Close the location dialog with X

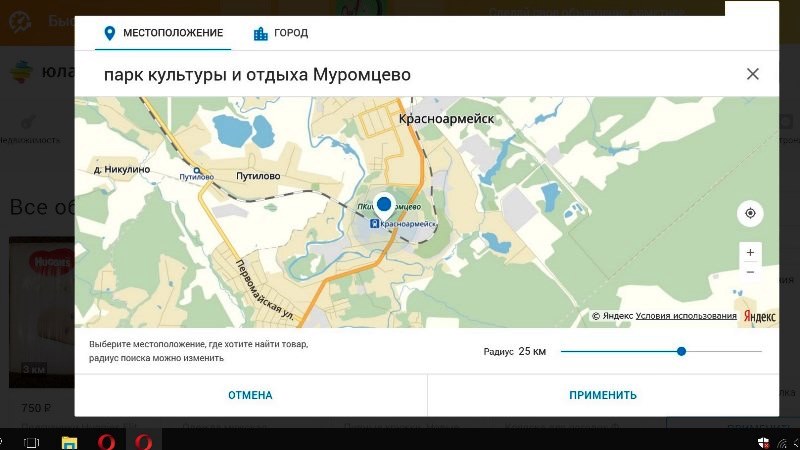click(753, 74)
